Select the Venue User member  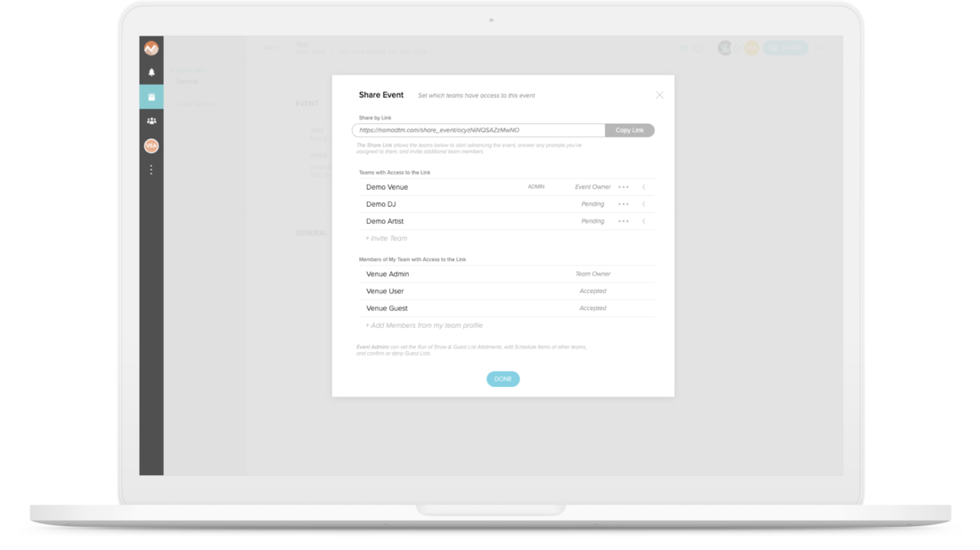(x=384, y=291)
